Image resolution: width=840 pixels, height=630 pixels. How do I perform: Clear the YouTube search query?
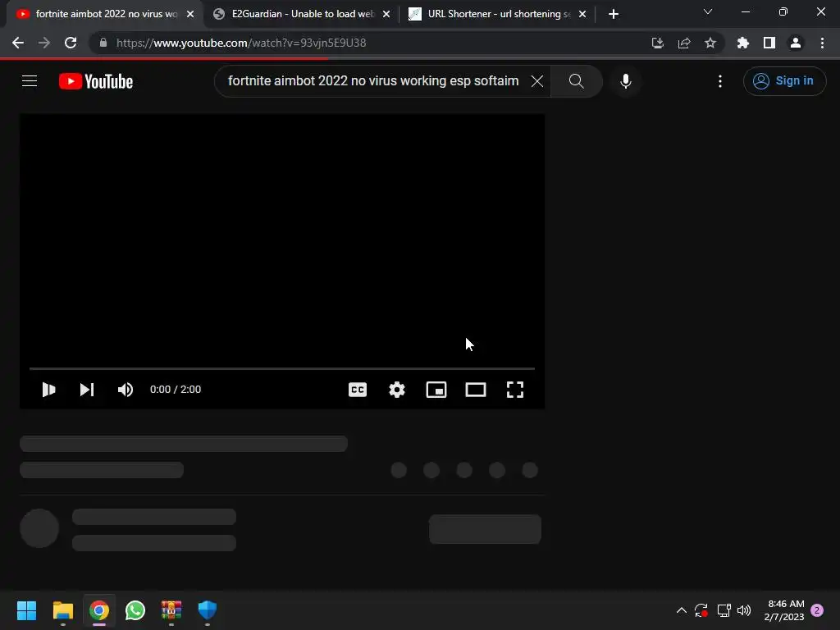[536, 81]
